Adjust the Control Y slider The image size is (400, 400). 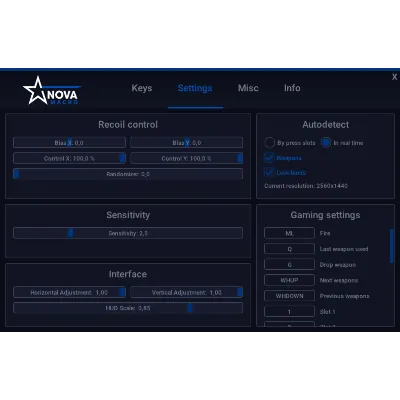pyautogui.click(x=187, y=158)
